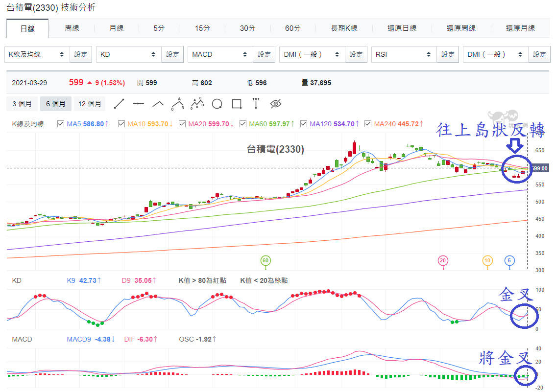Uncheck the MA240 checkbox

point(368,124)
